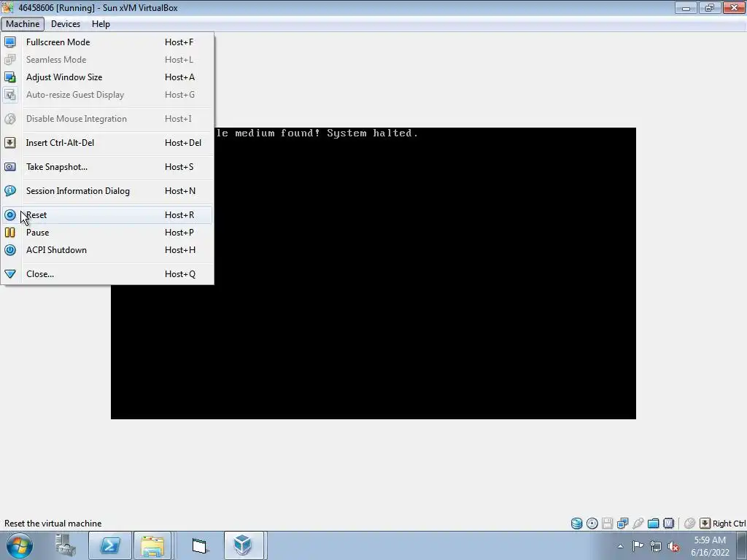747x560 pixels.
Task: Open Windows Explorer from the taskbar
Action: pos(152,545)
